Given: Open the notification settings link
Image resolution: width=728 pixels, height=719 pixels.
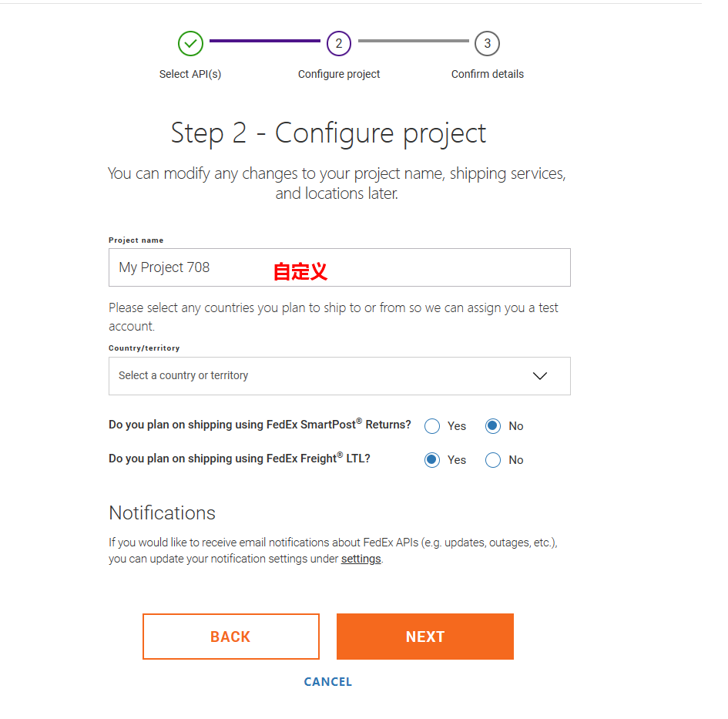Looking at the screenshot, I should (x=361, y=559).
